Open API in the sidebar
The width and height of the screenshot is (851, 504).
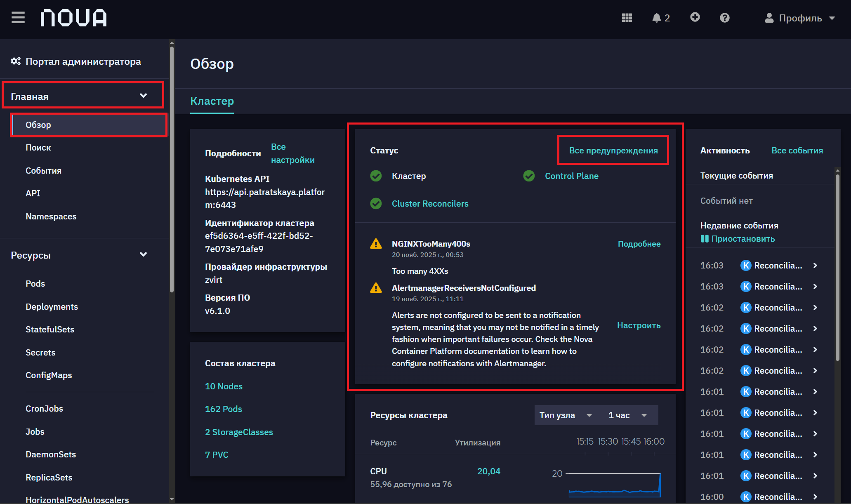coord(33,193)
